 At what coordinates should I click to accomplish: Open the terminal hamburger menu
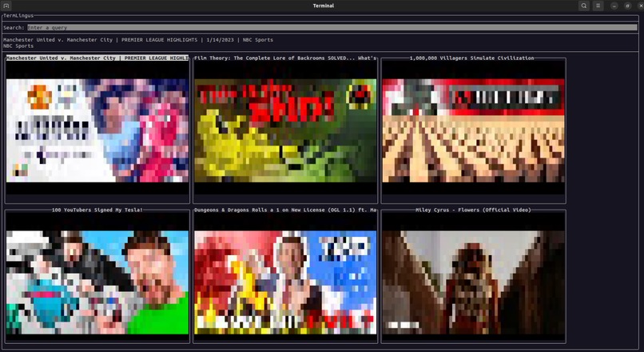pyautogui.click(x=598, y=6)
